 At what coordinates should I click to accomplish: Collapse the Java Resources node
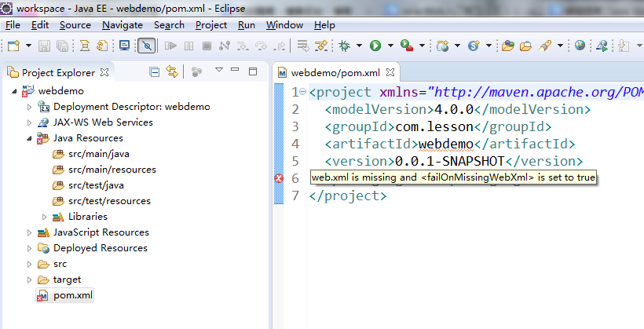click(29, 138)
